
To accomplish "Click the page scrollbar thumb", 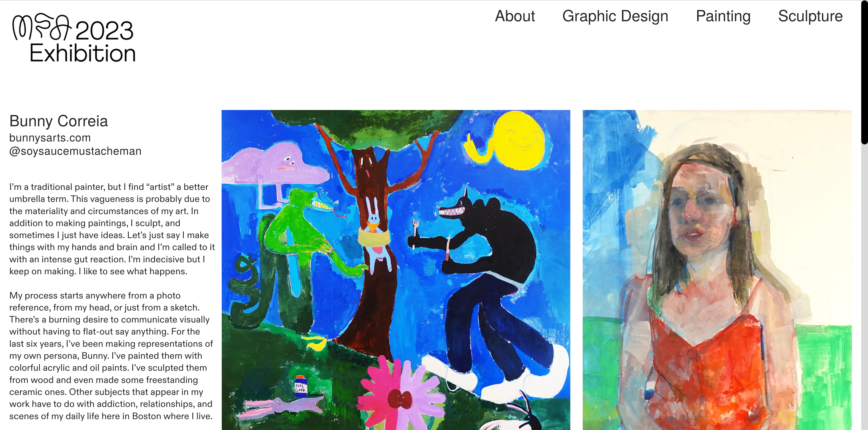I will tap(864, 72).
